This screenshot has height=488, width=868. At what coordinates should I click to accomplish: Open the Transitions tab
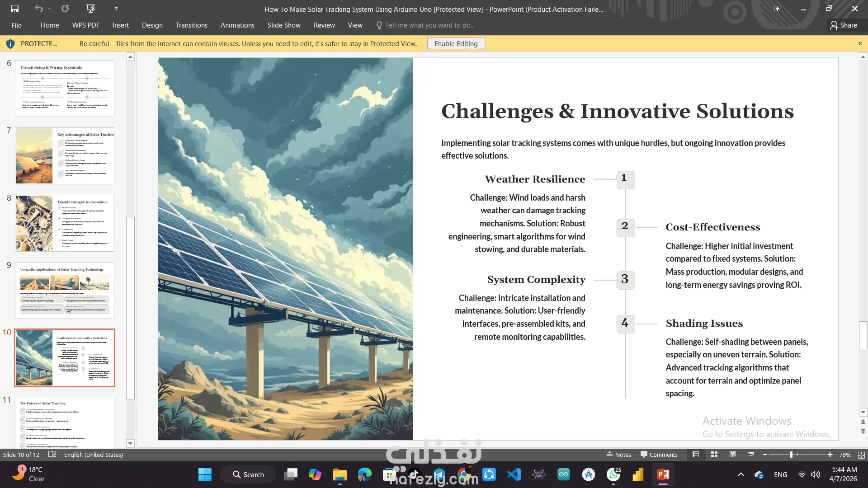point(192,25)
